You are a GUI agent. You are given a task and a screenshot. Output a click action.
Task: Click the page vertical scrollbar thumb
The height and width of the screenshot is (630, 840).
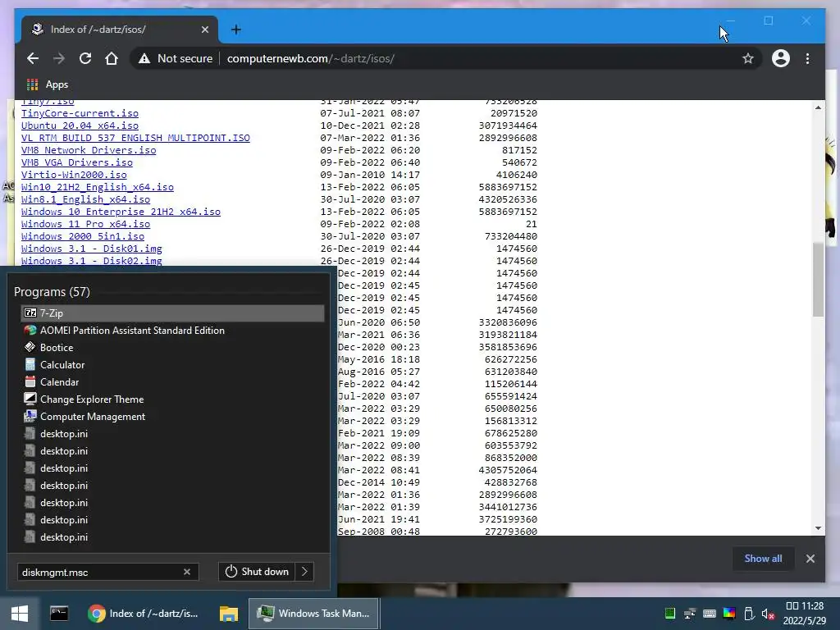click(818, 279)
